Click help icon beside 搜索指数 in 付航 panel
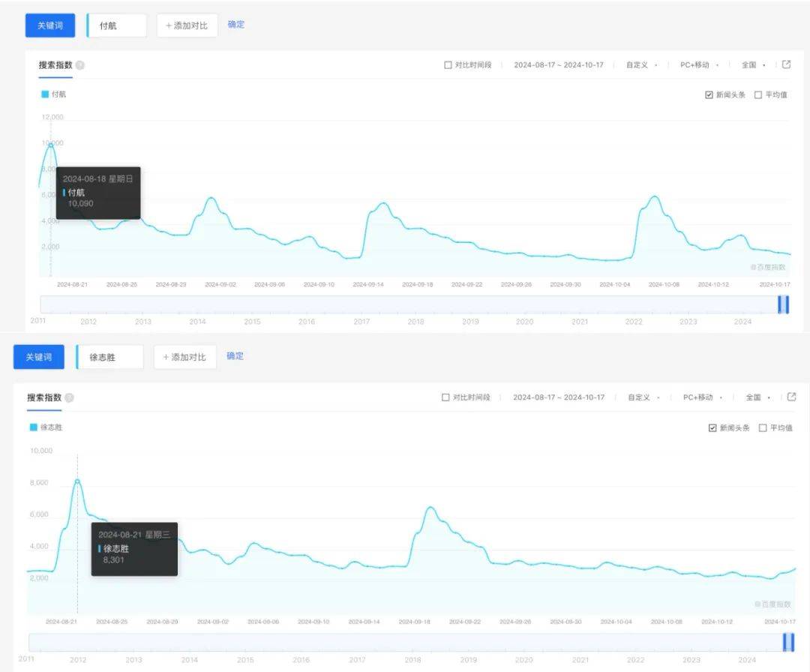 (x=80, y=65)
